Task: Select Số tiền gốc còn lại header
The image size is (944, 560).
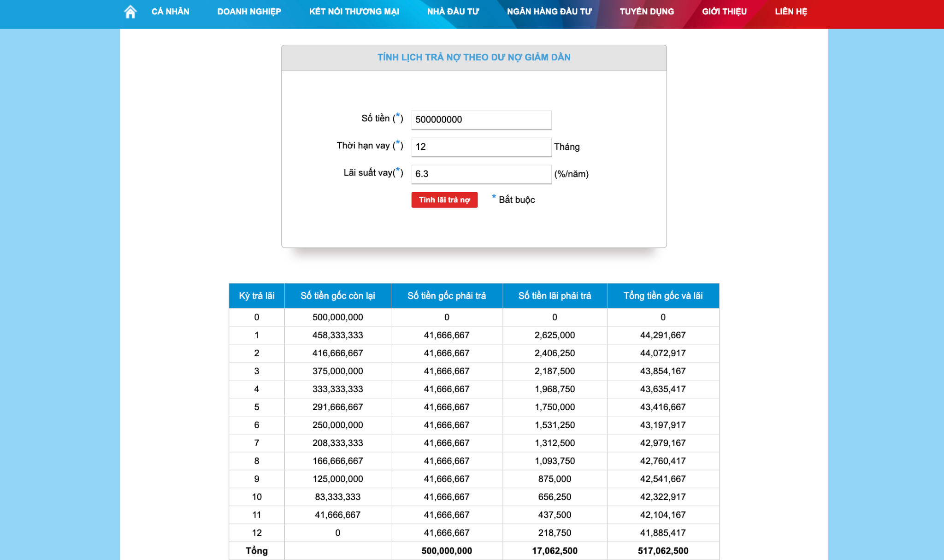Action: (338, 296)
